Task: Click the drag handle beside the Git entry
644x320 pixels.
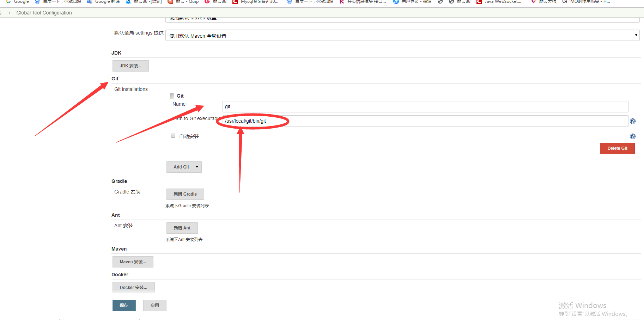Action: (x=172, y=96)
